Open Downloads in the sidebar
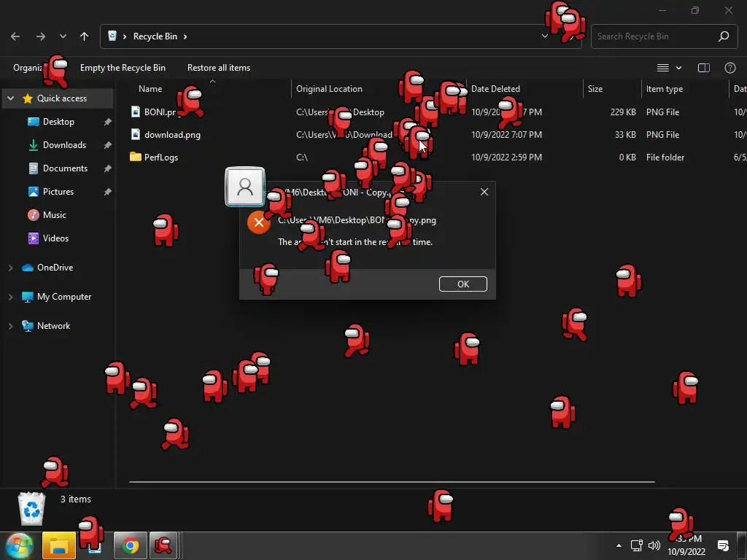Image resolution: width=747 pixels, height=560 pixels. point(64,145)
